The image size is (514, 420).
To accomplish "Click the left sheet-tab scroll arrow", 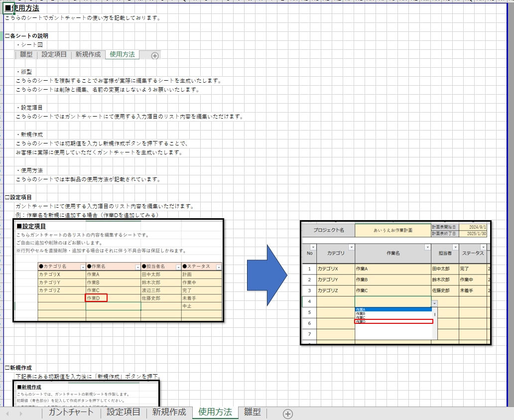I will (7, 414).
